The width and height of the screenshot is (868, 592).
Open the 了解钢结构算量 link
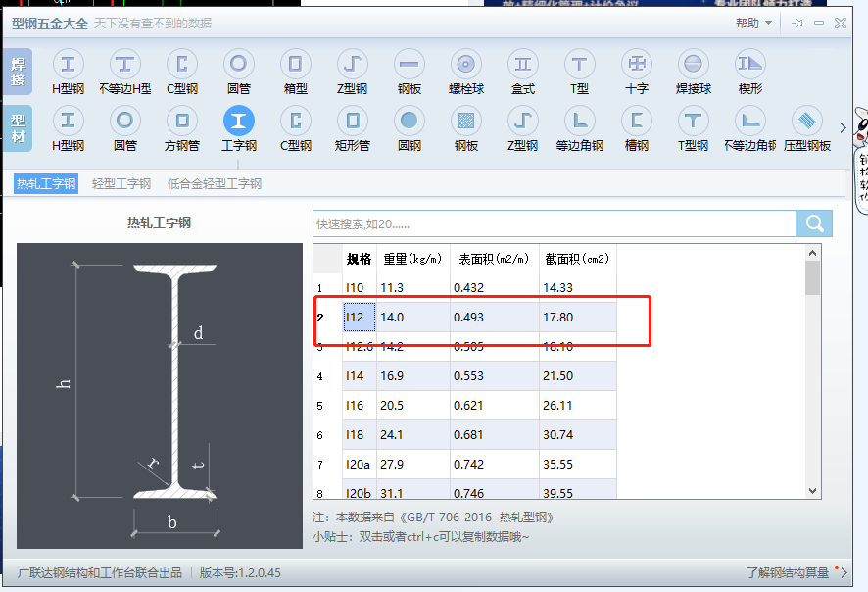788,572
